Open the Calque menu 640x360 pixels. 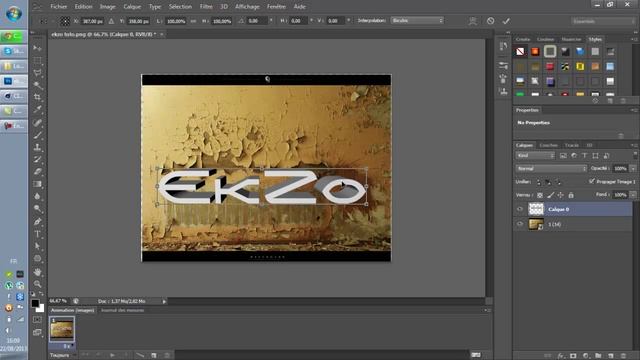click(x=132, y=7)
